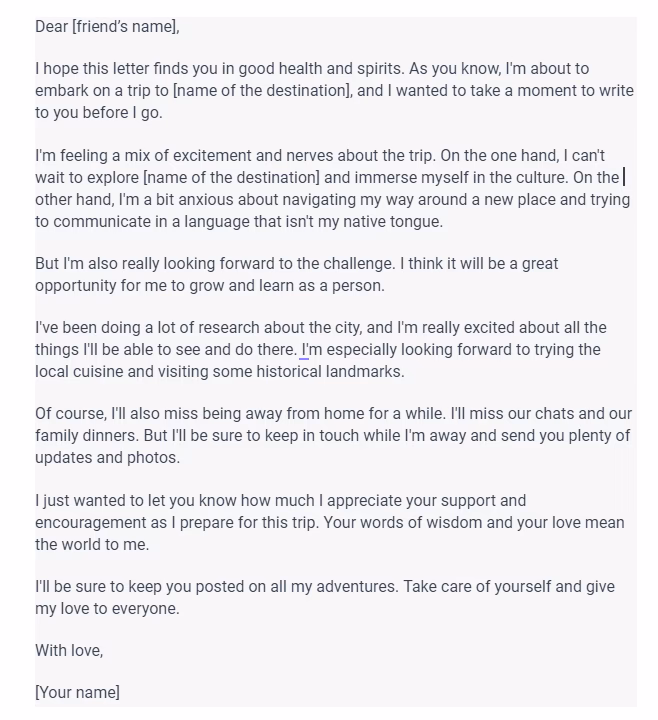Click the "[friend's name]" placeholder in greeting

point(125,27)
